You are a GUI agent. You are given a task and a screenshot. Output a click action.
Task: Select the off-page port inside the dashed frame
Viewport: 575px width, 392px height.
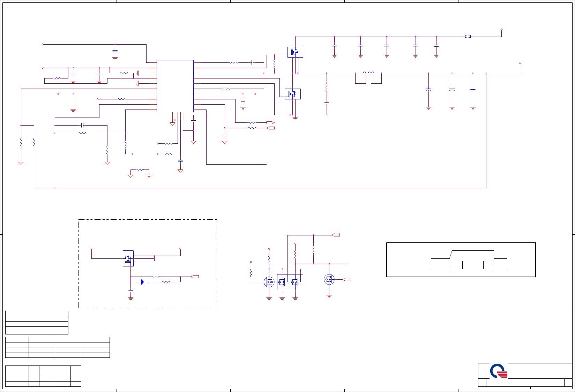coord(195,277)
